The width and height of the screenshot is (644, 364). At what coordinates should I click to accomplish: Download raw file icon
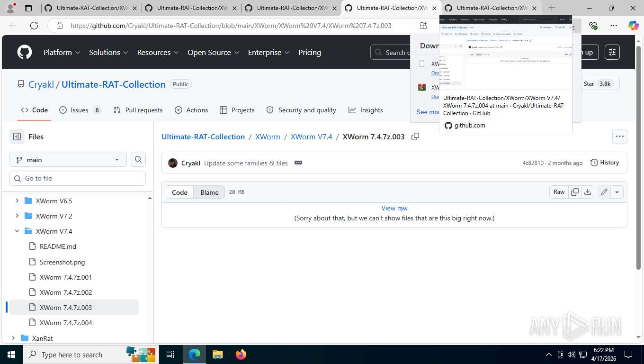588,192
